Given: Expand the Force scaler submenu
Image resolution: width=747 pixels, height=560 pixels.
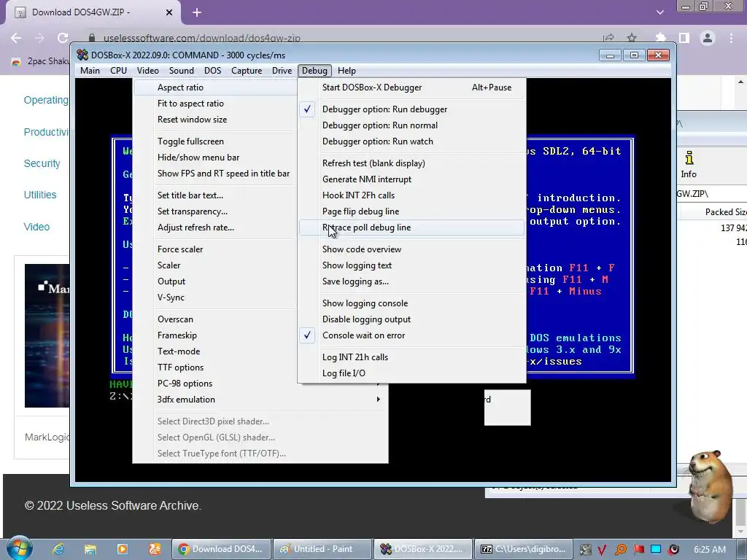Looking at the screenshot, I should pos(216,249).
